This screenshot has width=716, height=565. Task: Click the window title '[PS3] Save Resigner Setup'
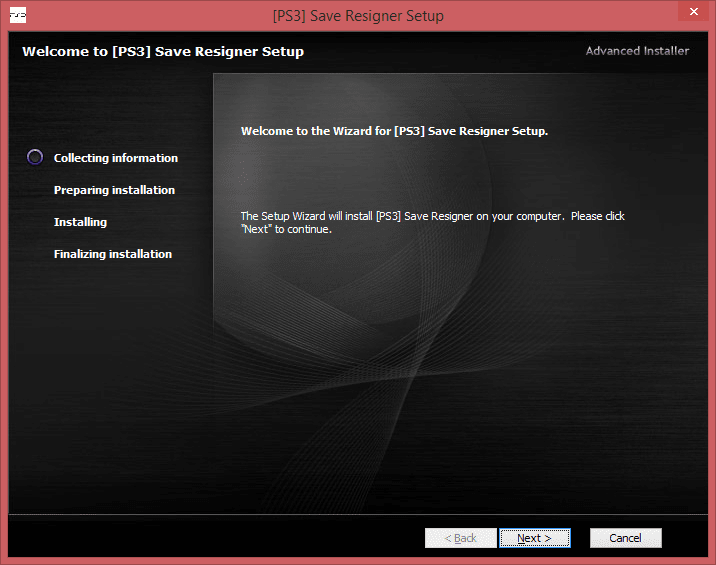point(358,16)
